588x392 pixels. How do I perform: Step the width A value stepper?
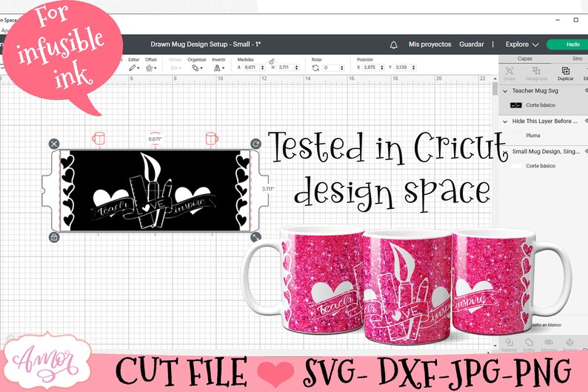click(262, 67)
